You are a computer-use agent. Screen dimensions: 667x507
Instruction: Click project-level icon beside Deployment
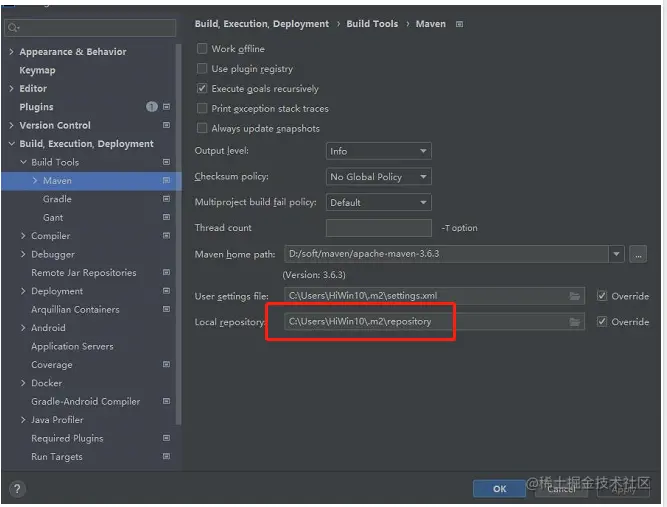pos(166,291)
